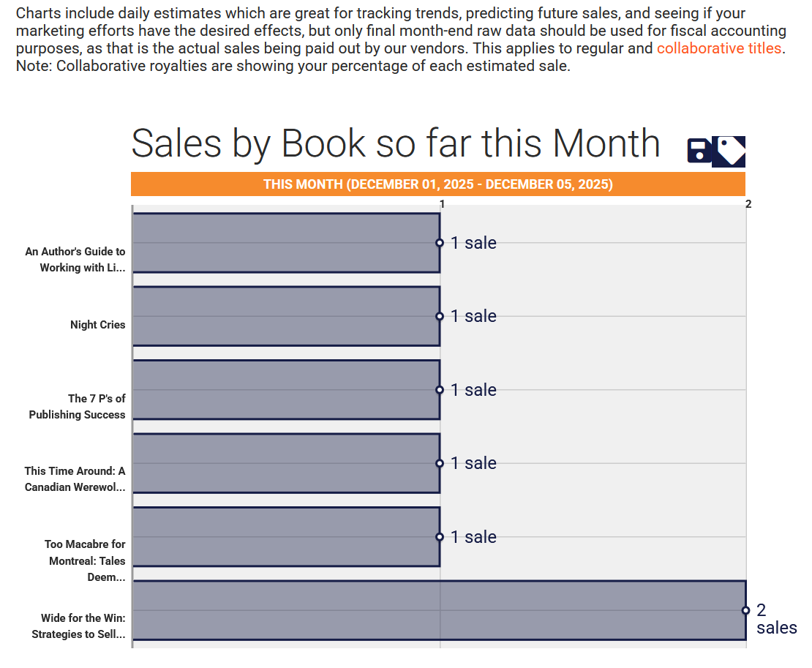Click the Night Cries book label
The image size is (812, 668).
[x=98, y=325]
